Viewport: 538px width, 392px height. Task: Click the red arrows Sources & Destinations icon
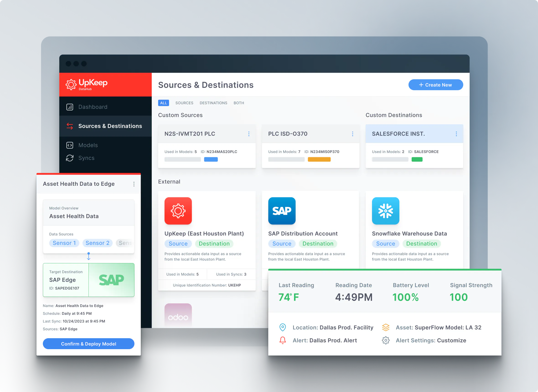point(70,126)
